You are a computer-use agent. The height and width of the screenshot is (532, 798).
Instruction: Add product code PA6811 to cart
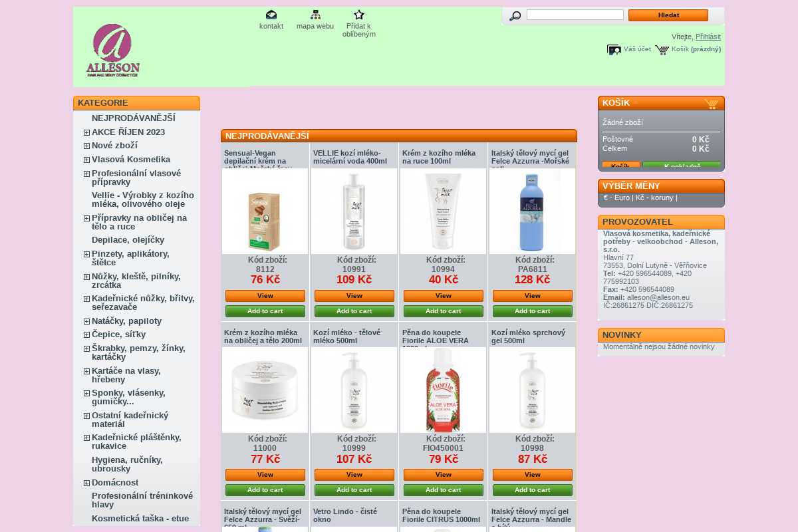click(533, 311)
